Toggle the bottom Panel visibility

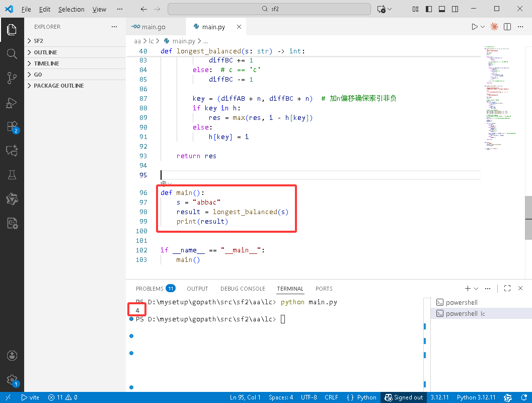pos(442,9)
